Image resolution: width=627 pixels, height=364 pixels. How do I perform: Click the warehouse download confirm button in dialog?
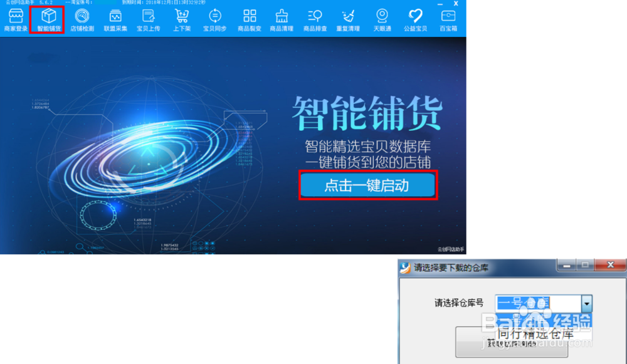pyautogui.click(x=512, y=343)
